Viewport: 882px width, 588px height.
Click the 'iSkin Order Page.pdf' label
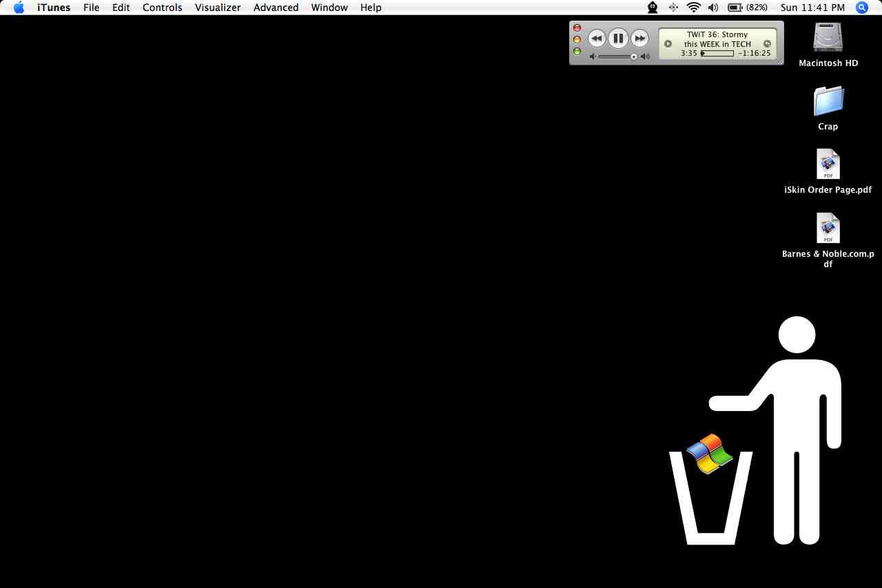[828, 189]
